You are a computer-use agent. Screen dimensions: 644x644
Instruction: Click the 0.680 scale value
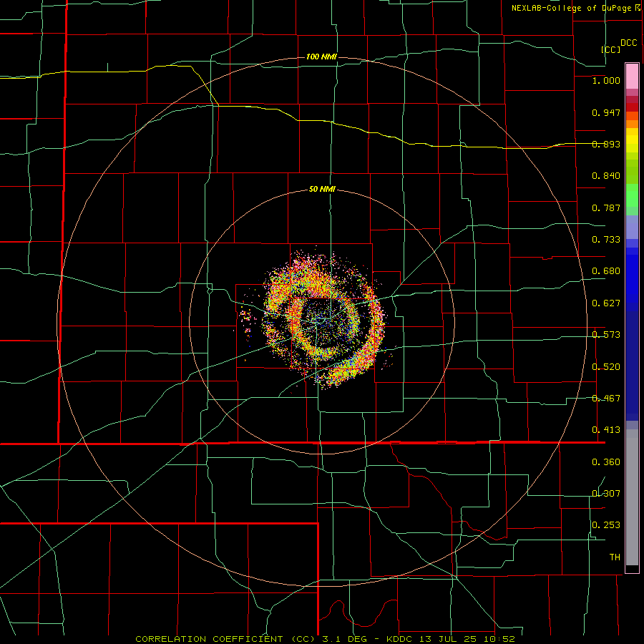(x=606, y=271)
